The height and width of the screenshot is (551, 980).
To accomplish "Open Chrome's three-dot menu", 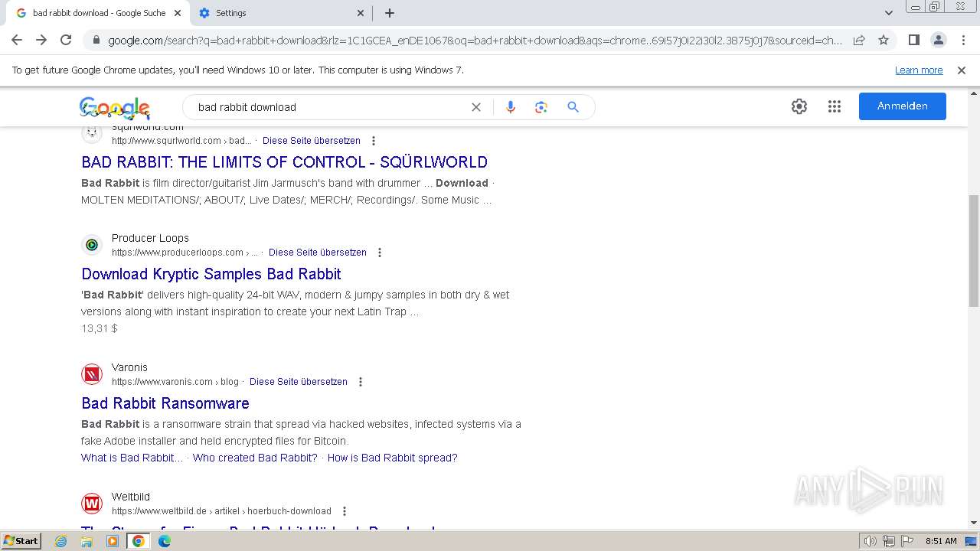I will point(963,40).
